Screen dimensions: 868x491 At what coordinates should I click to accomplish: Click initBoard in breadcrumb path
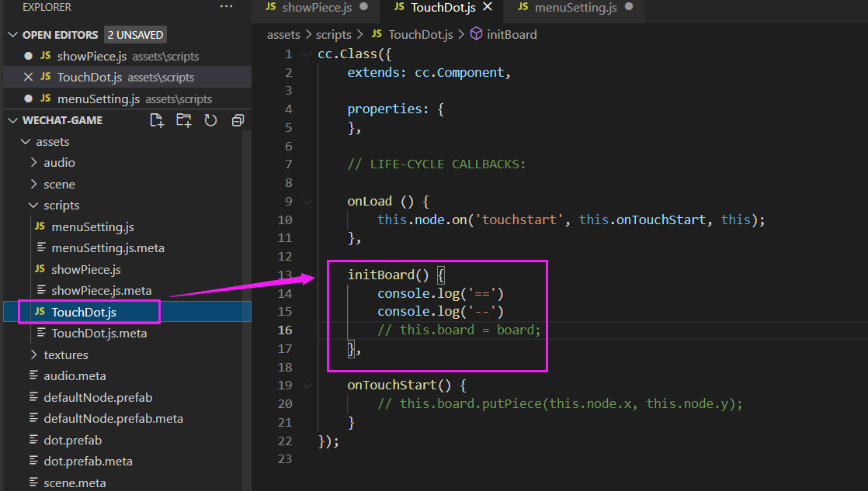(x=512, y=34)
